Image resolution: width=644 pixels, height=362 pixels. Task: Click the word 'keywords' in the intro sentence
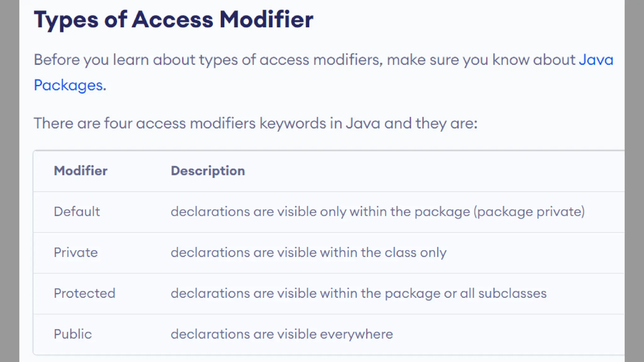292,123
